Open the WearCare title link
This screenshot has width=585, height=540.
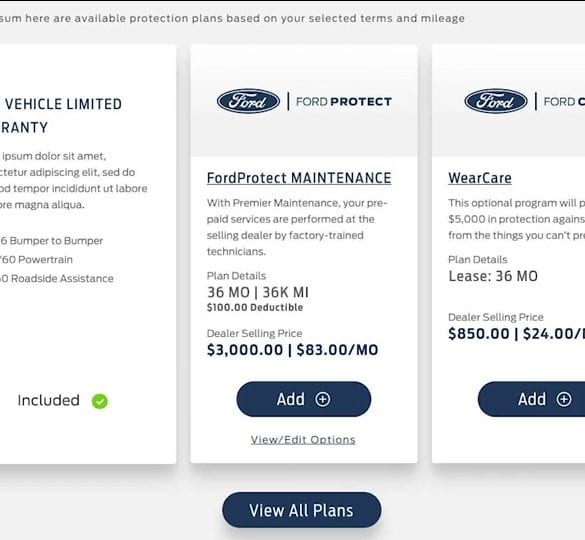tap(480, 178)
